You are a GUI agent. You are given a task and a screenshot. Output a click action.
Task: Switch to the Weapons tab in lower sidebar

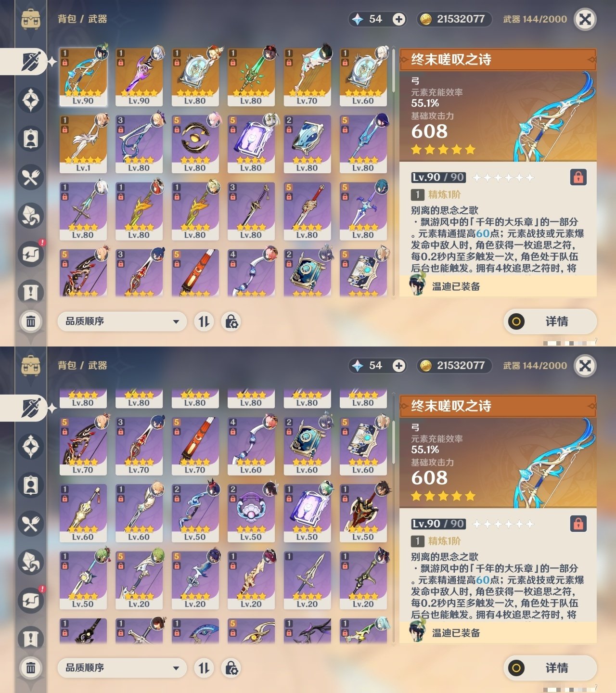[x=30, y=408]
